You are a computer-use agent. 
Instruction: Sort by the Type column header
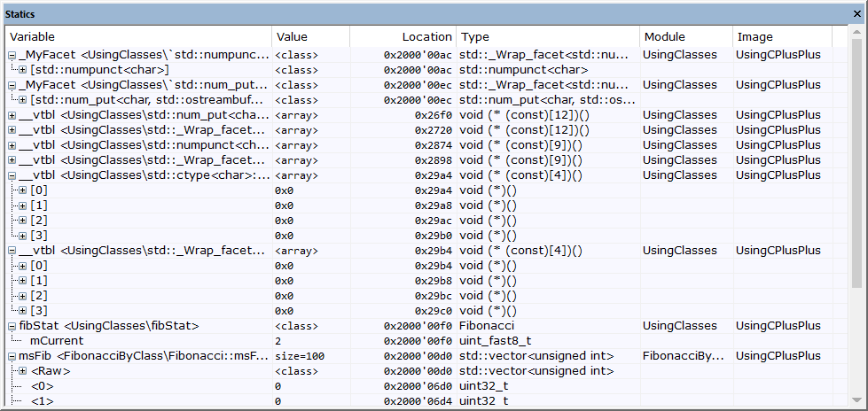pos(547,37)
